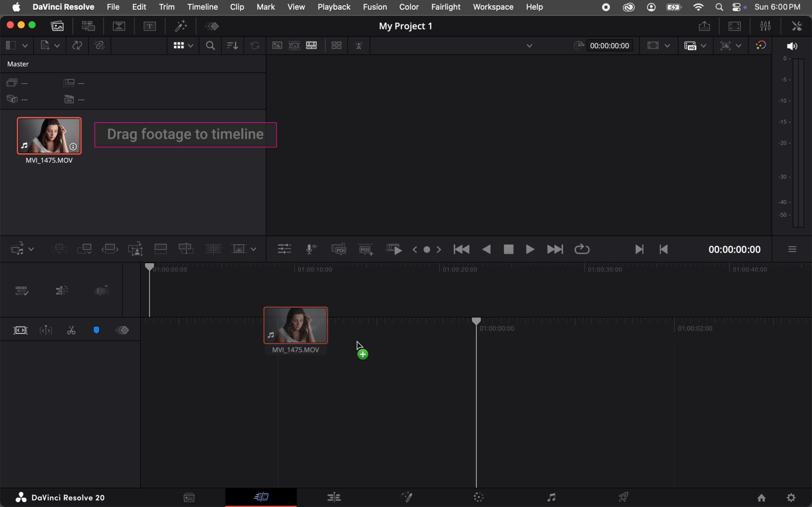The image size is (812, 507).
Task: Switch to the Fairlight page music icon
Action: [551, 497]
